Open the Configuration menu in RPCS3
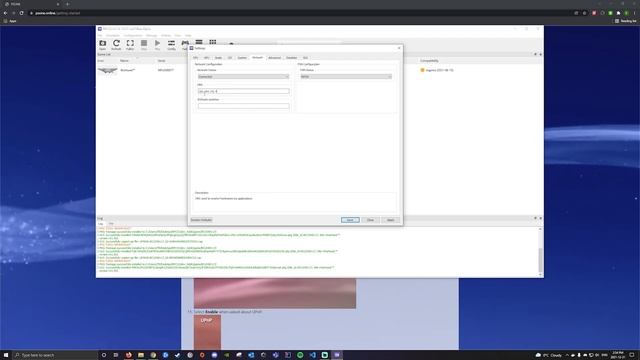 pos(133,36)
